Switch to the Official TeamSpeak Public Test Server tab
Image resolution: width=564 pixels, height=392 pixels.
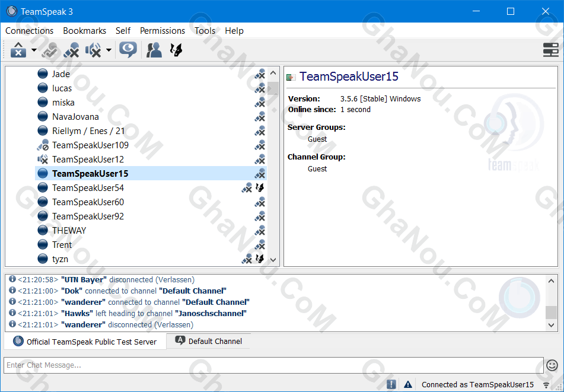click(x=85, y=341)
